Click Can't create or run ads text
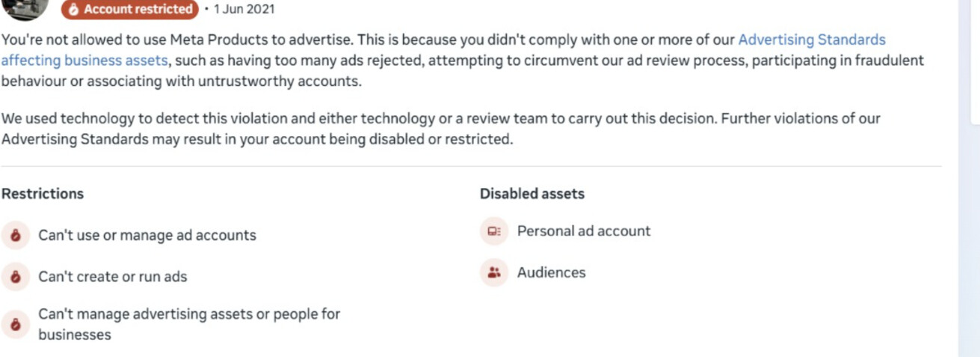This screenshot has width=980, height=357. click(113, 276)
